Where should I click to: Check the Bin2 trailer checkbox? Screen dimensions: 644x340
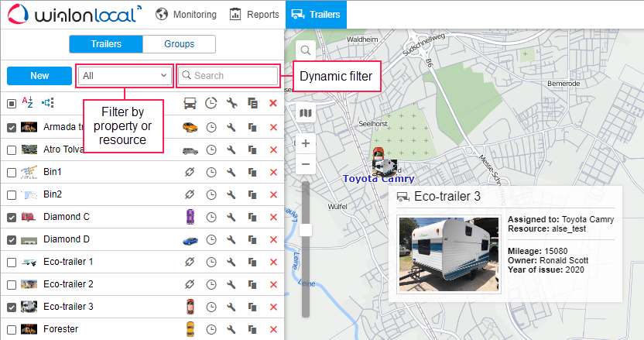(x=11, y=195)
